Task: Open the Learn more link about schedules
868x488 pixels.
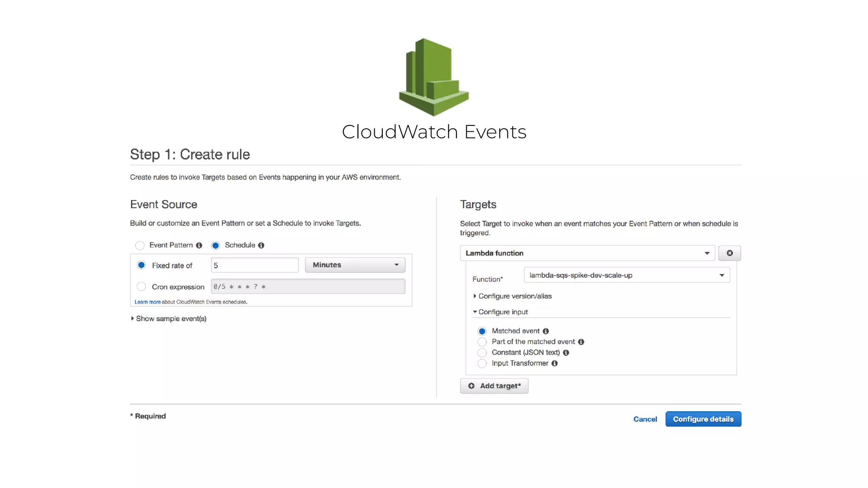Action: [147, 302]
